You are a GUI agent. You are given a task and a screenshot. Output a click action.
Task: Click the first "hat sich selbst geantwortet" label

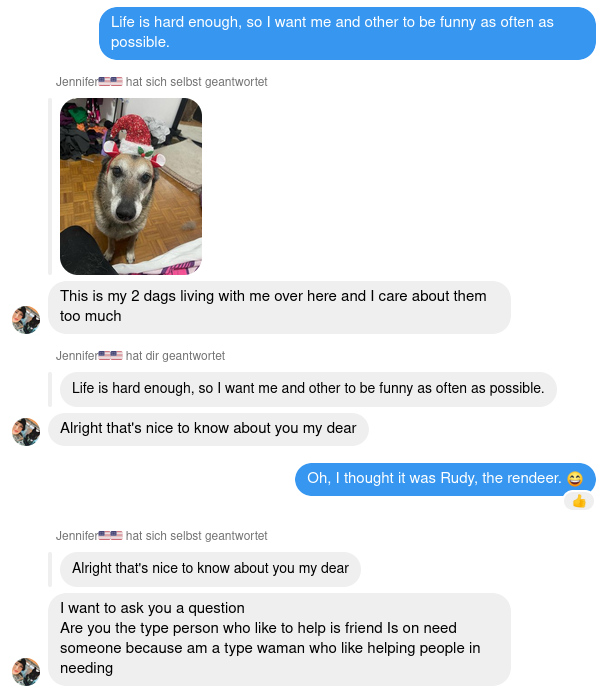pyautogui.click(x=196, y=82)
